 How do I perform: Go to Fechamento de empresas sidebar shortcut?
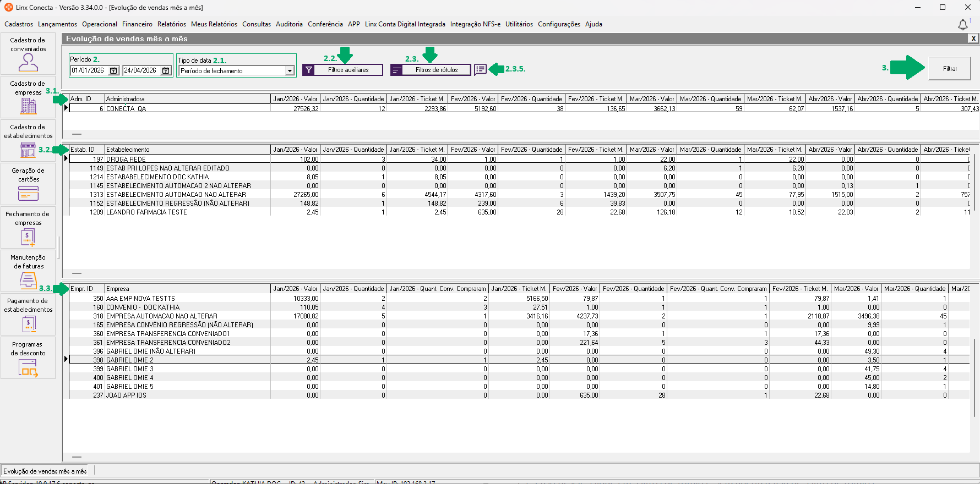pyautogui.click(x=28, y=228)
